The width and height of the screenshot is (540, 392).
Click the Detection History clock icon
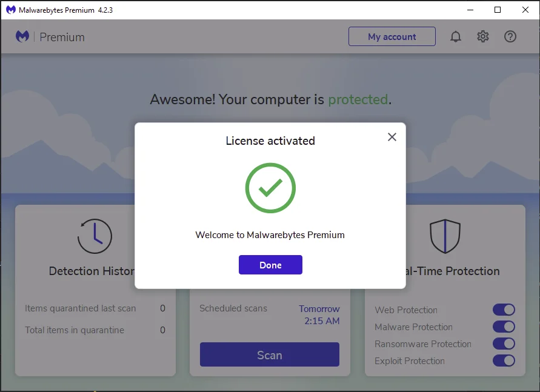(x=95, y=236)
